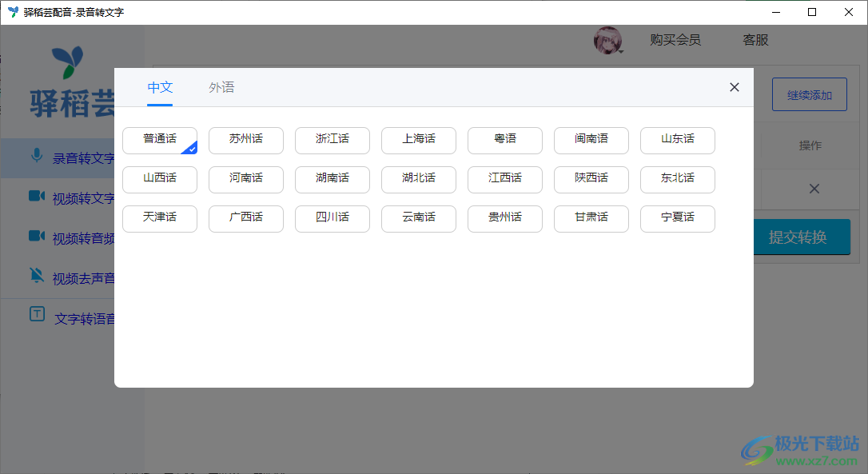868x474 pixels.
Task: Click the 提交转换 submit button
Action: (x=802, y=237)
